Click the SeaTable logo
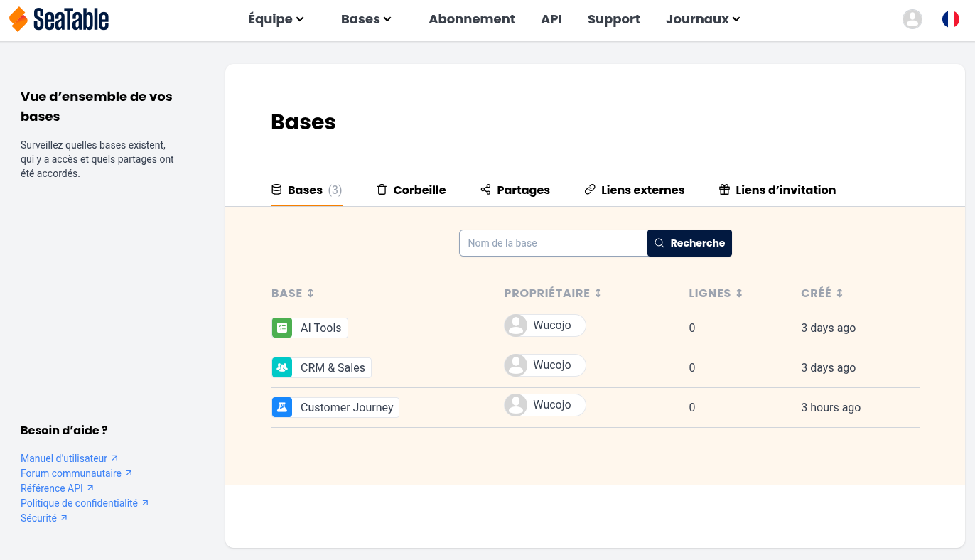The width and height of the screenshot is (975, 560). (x=59, y=19)
